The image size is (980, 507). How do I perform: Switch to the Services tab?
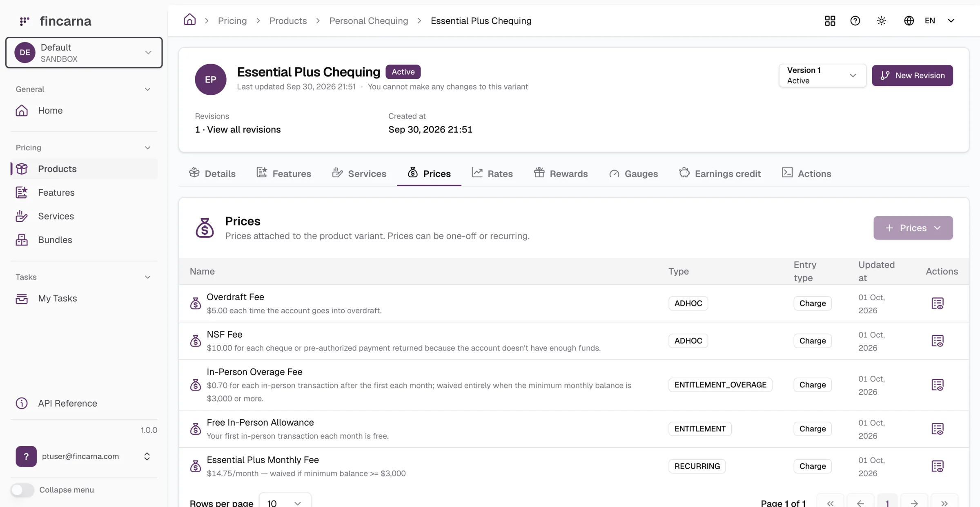[x=359, y=174]
